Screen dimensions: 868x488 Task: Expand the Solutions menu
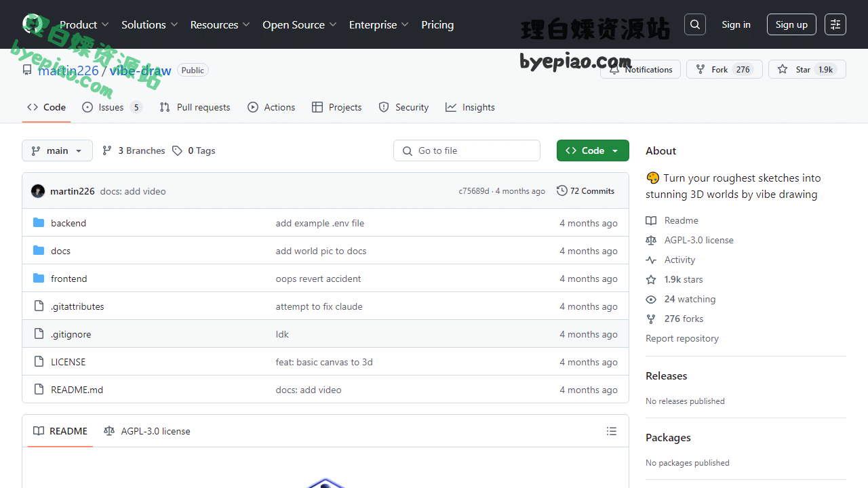point(150,24)
